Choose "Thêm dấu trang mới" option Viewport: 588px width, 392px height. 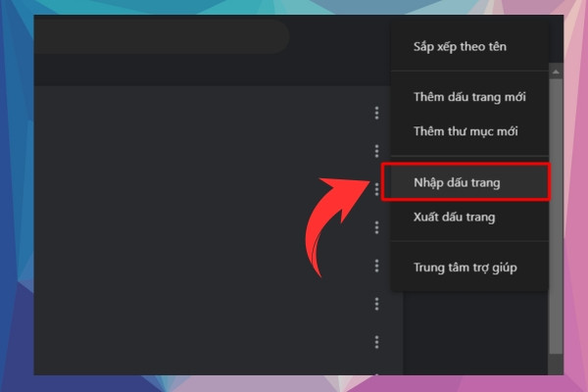pyautogui.click(x=469, y=97)
